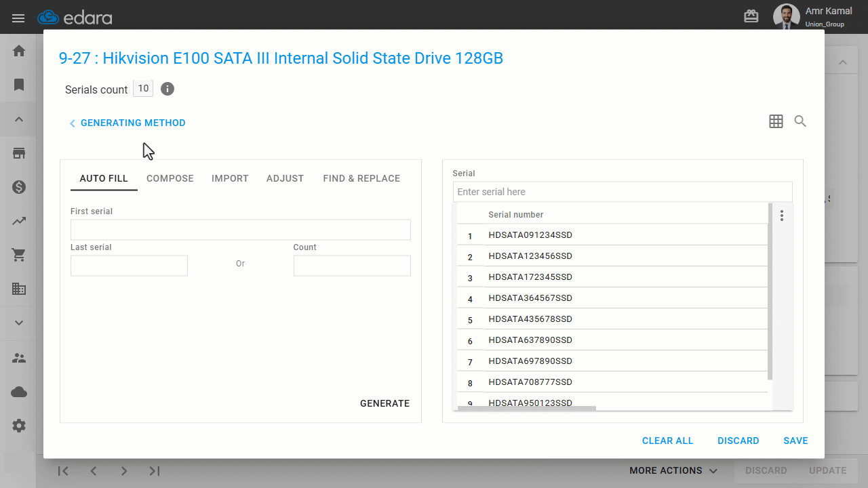Image resolution: width=868 pixels, height=488 pixels.
Task: Jump to last record page arrow
Action: 155,470
